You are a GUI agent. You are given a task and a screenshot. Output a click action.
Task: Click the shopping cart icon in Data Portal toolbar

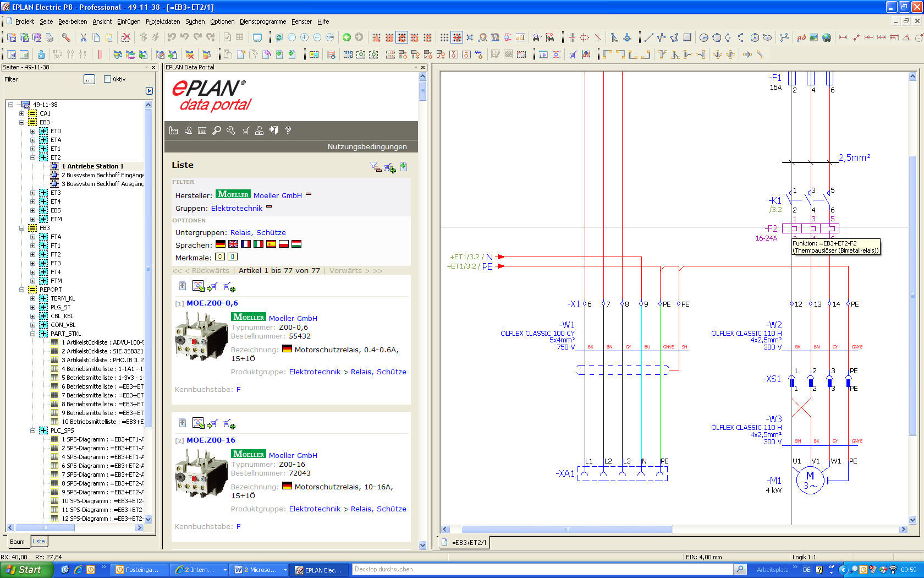245,130
